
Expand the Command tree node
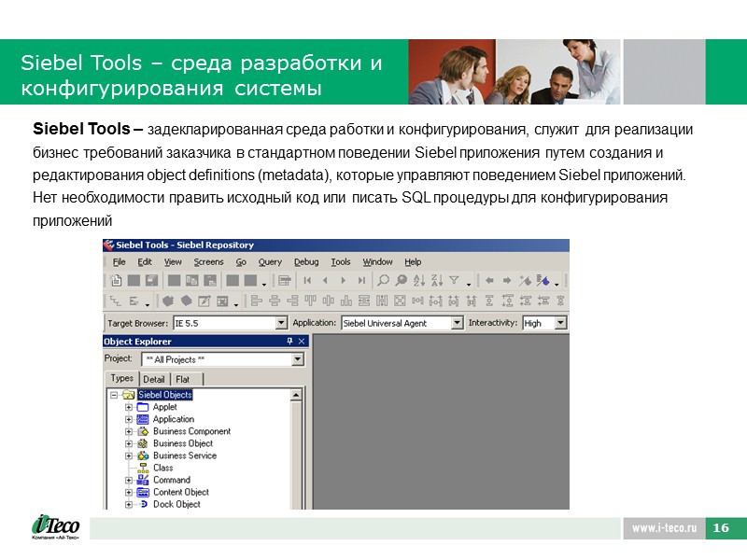(x=129, y=480)
